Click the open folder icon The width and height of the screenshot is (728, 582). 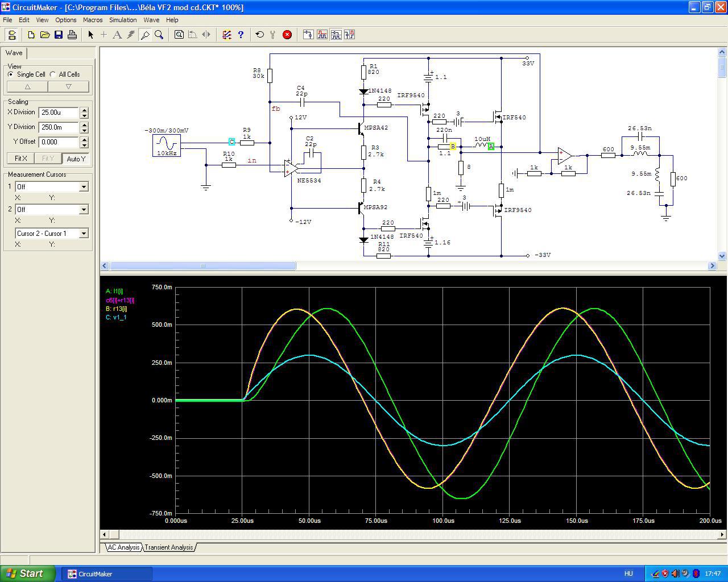[x=45, y=35]
